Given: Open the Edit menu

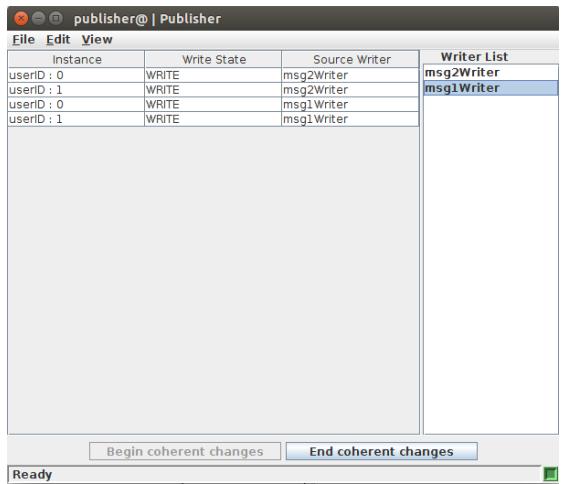Looking at the screenshot, I should [x=58, y=39].
